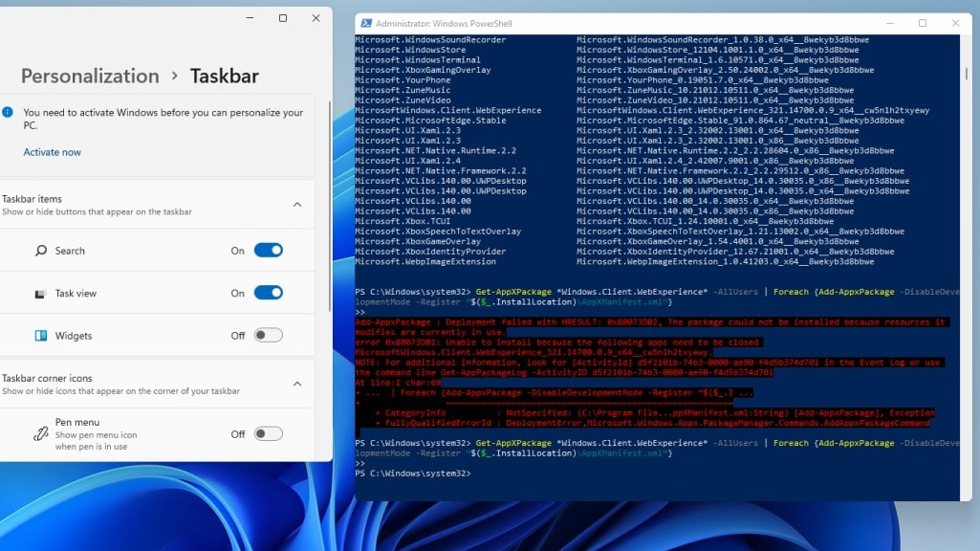This screenshot has height=551, width=980.
Task: Close the Settings window
Action: (316, 18)
